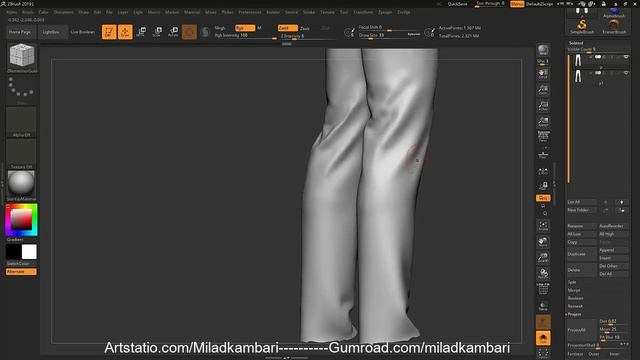Click the Transp transparency icon

coord(543,306)
